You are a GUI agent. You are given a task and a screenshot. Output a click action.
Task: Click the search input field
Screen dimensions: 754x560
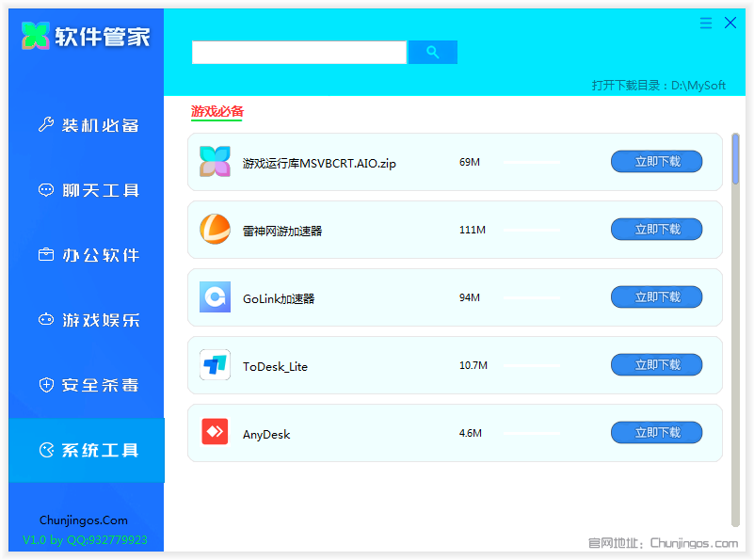pos(299,53)
